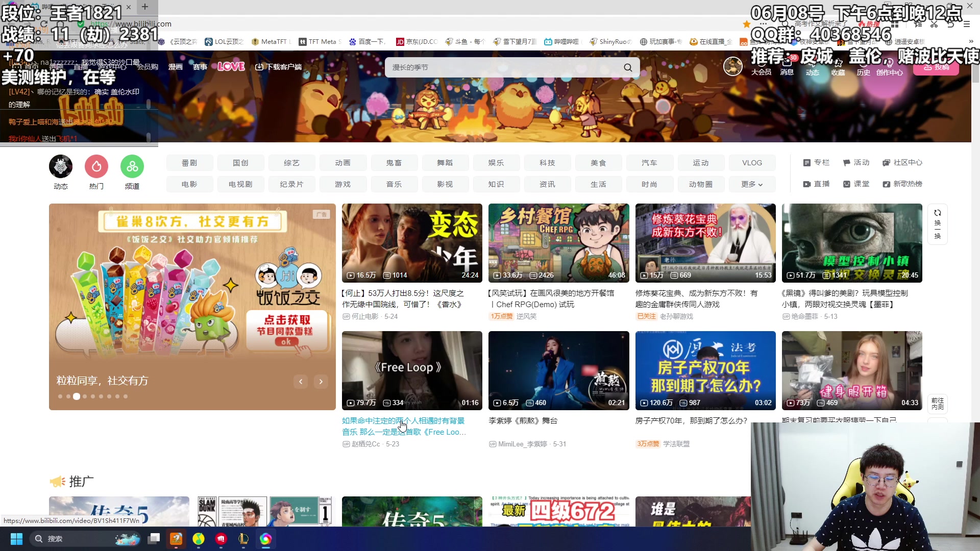The height and width of the screenshot is (551, 980).
Task: Open the 房子产权70年 video thumbnail
Action: pos(705,370)
